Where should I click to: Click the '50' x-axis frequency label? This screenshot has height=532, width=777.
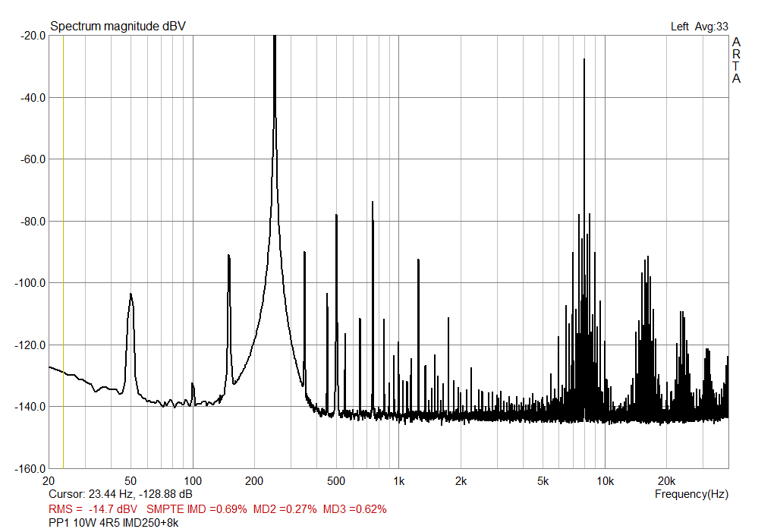coord(131,481)
